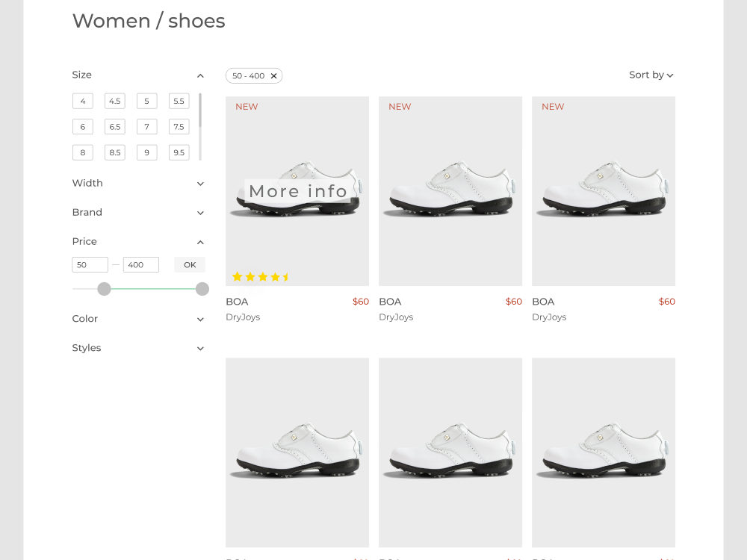
Task: Select shoe size 6.5
Action: click(x=115, y=127)
